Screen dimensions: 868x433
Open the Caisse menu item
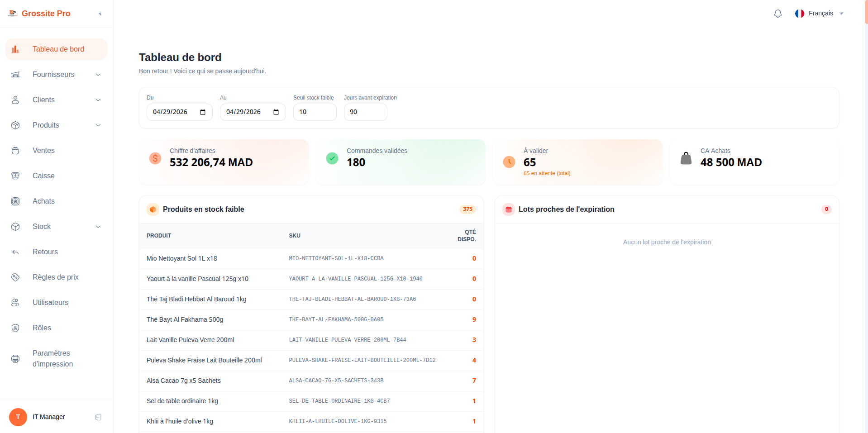pyautogui.click(x=56, y=176)
